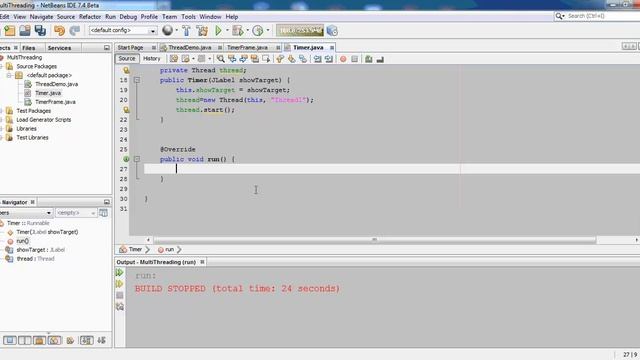This screenshot has height=360, width=640.
Task: Select TimerFrame.java in project tree
Action: click(55, 102)
